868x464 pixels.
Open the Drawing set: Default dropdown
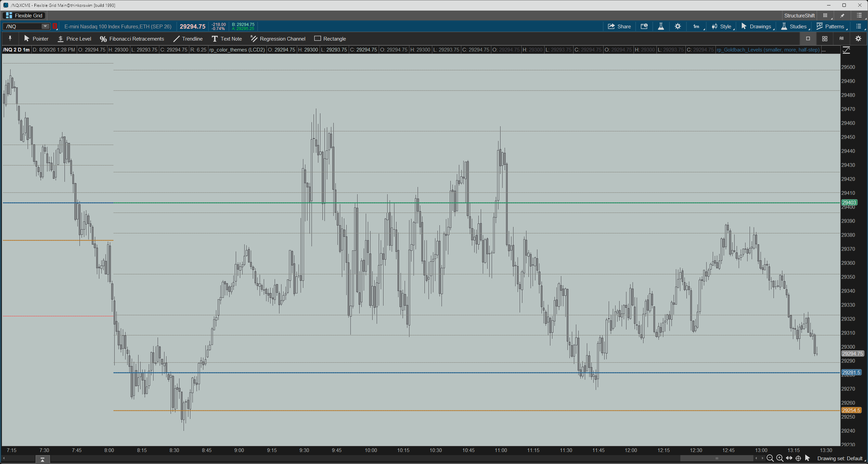click(841, 458)
